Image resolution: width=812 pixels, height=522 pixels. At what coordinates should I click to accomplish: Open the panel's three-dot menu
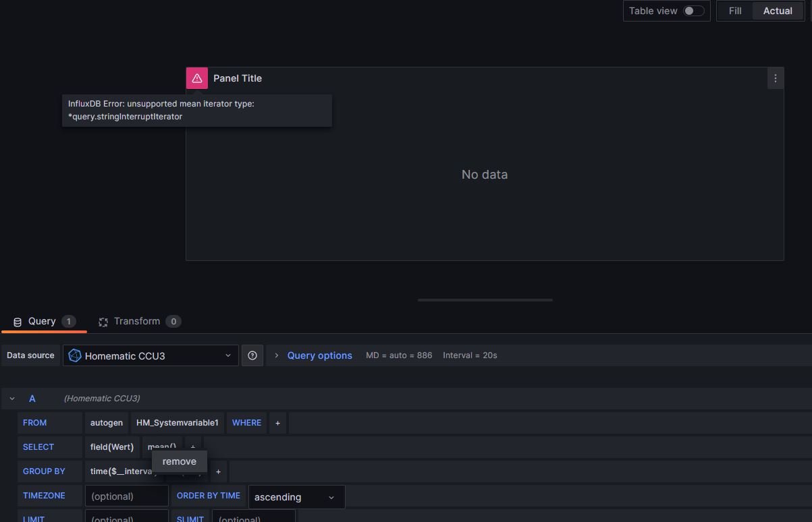775,78
